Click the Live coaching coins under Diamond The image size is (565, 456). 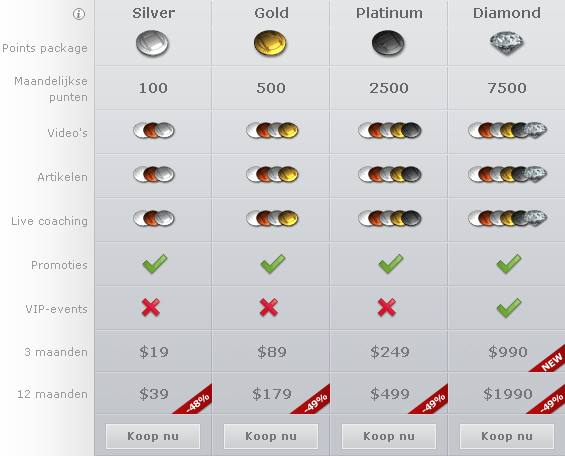[x=507, y=218]
